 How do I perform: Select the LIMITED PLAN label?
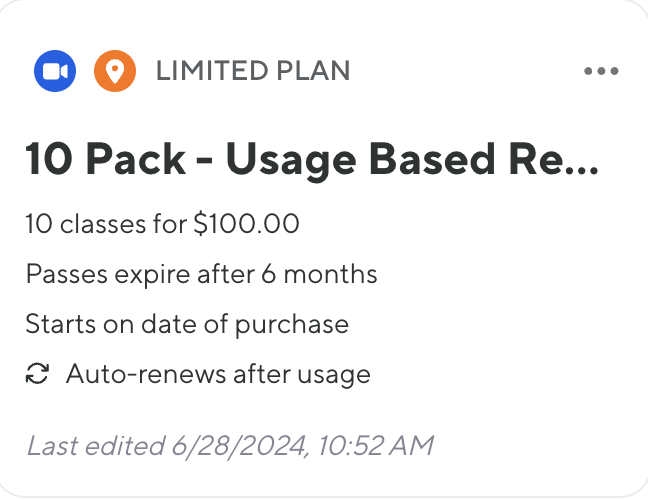click(x=253, y=71)
